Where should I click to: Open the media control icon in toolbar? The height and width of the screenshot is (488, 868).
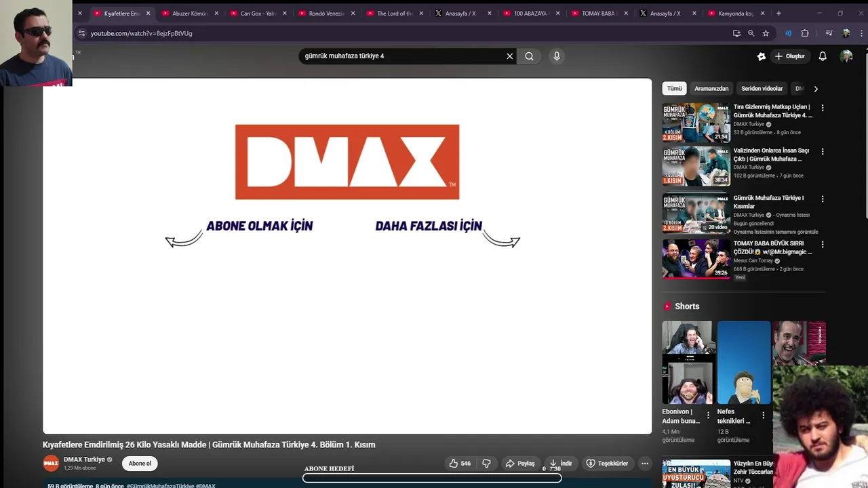[x=829, y=33]
